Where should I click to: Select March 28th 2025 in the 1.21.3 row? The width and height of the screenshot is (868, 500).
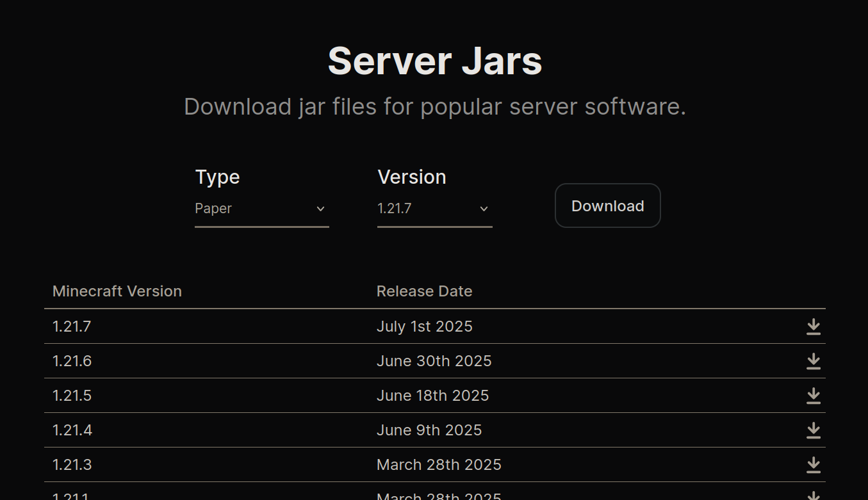pyautogui.click(x=439, y=465)
